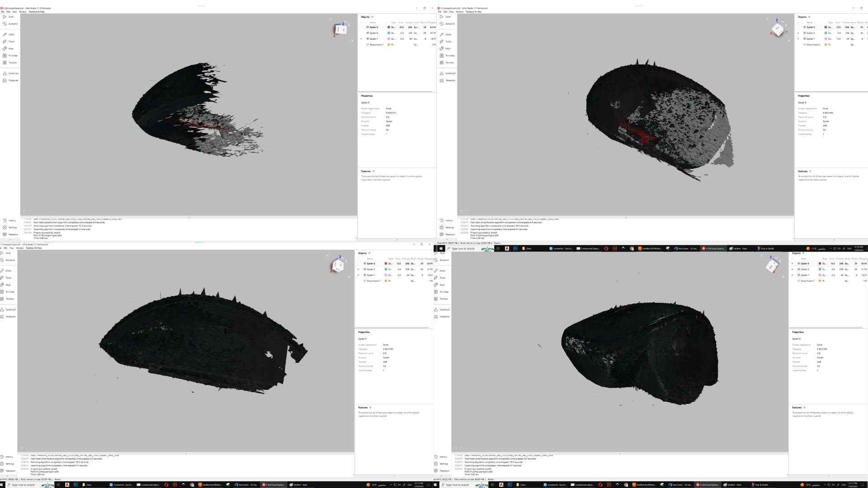The image size is (868, 488).
Task: Hide Spider 7 scan in top-right window
Action: (798, 39)
